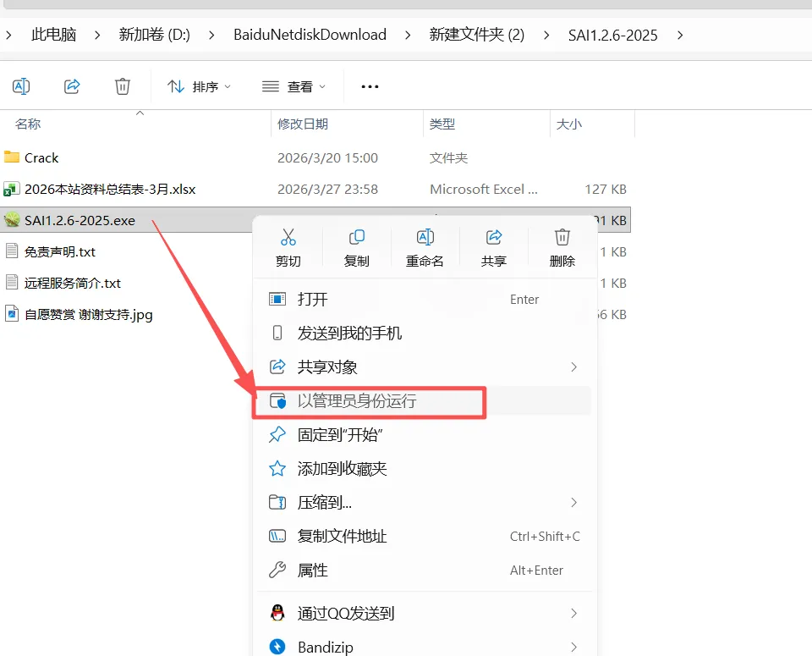Screen dimensions: 812x656
Task: Click 新建文件夹 (2) in the breadcrumb
Action: point(476,35)
